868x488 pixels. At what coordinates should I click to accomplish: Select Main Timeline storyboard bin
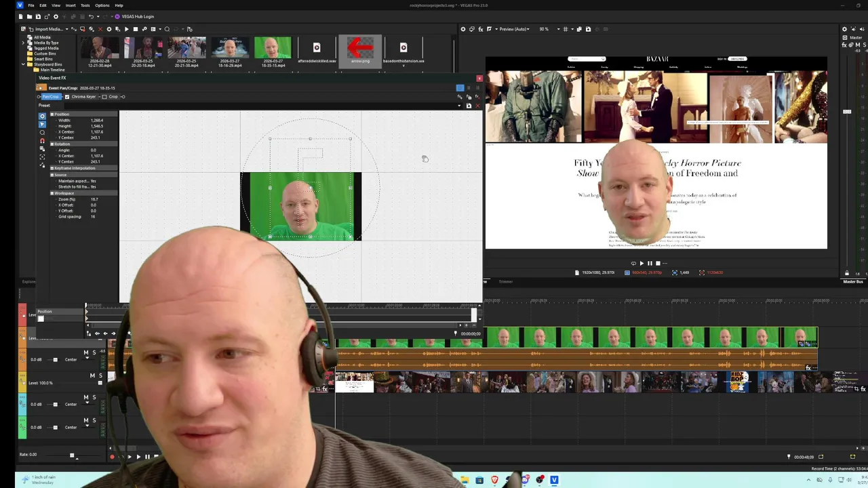coord(52,70)
